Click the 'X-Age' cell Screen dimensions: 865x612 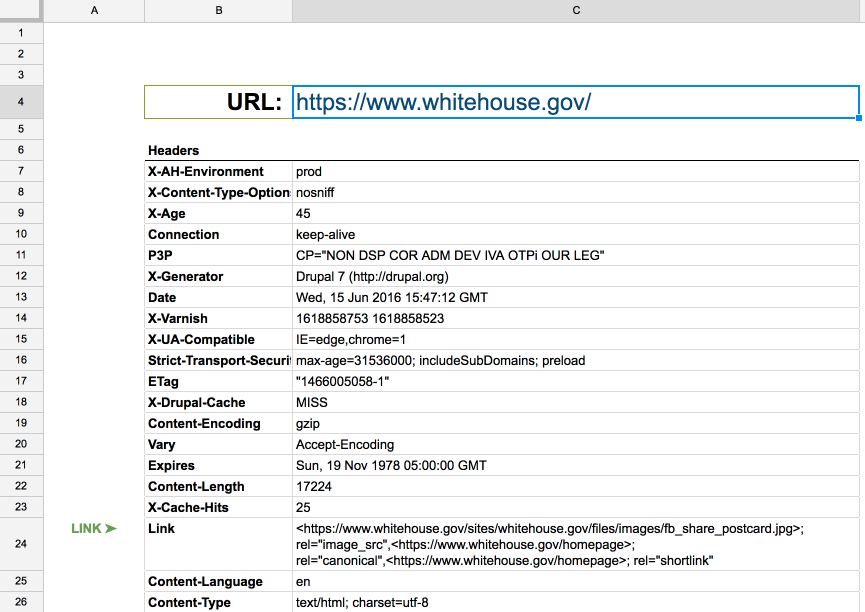click(218, 214)
